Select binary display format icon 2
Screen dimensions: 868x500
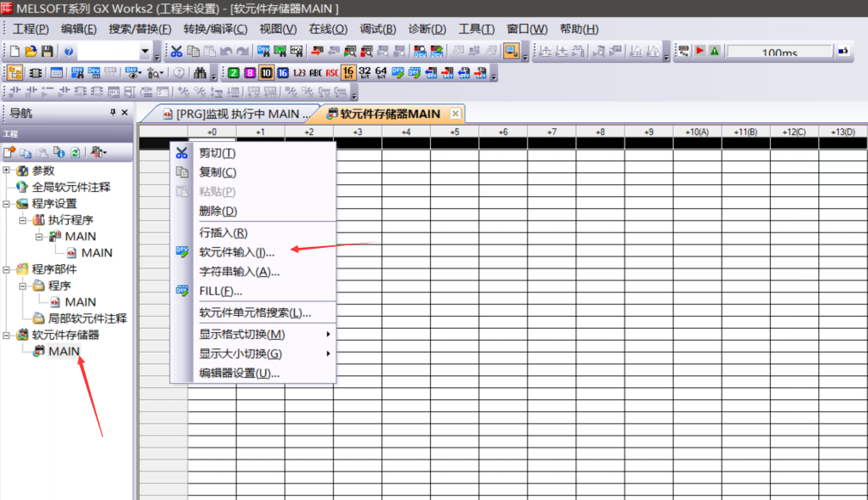[234, 72]
